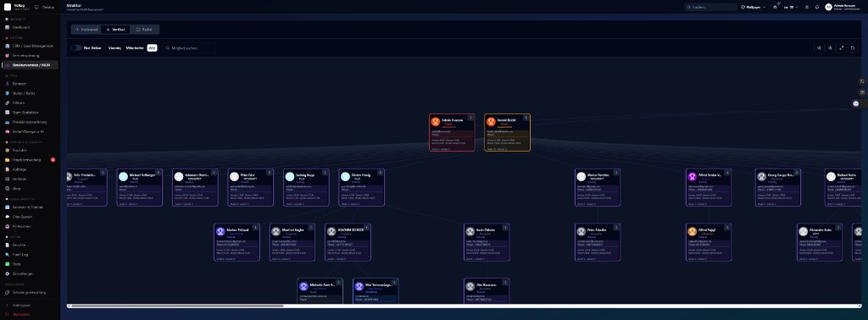Select the Alle filter
Screen dimensions: 868x320
click(153, 48)
